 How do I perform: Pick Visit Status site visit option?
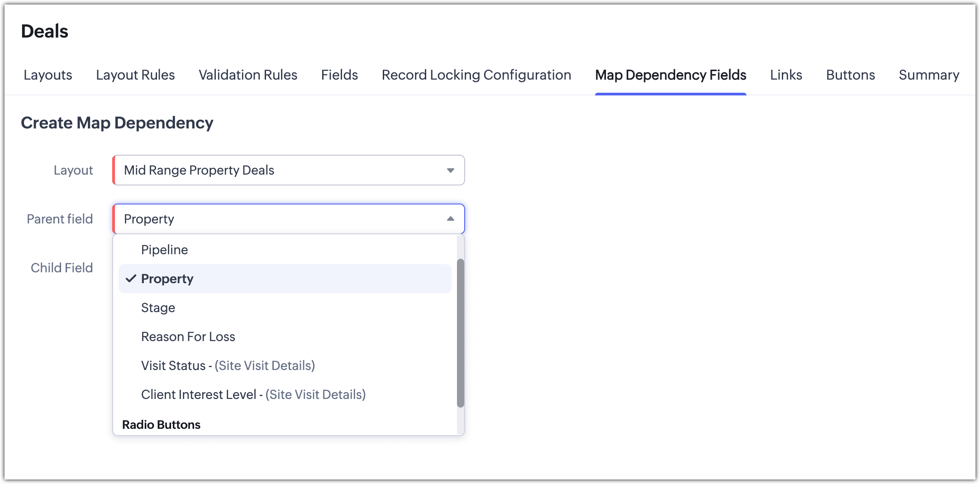pos(228,365)
